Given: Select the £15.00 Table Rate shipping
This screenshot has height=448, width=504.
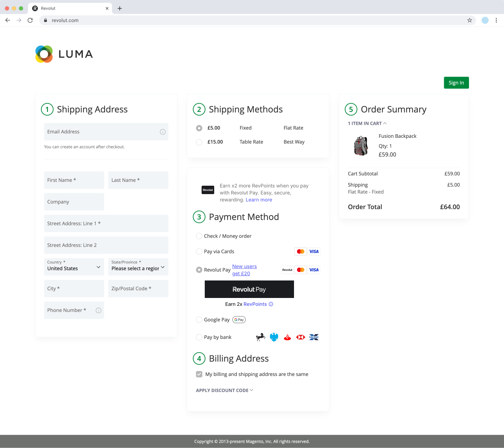Looking at the screenshot, I should pyautogui.click(x=199, y=142).
